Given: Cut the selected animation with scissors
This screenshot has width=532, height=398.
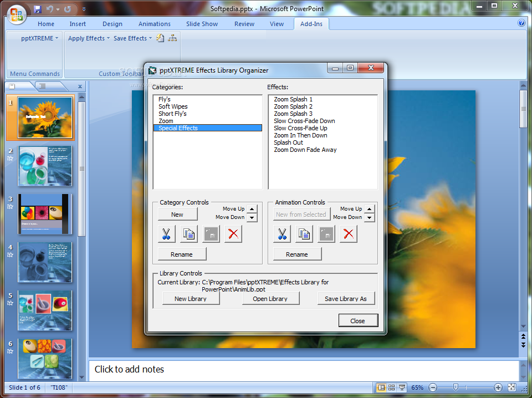Looking at the screenshot, I should point(282,234).
